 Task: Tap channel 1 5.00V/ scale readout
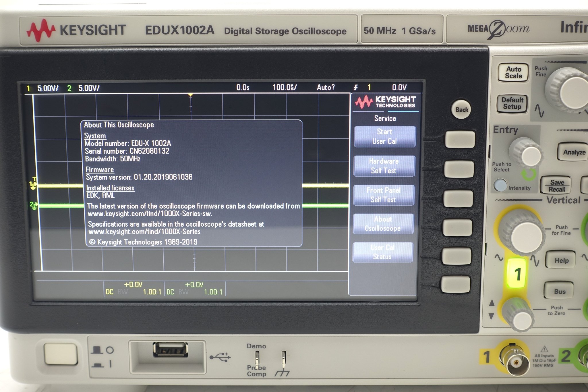click(x=48, y=88)
